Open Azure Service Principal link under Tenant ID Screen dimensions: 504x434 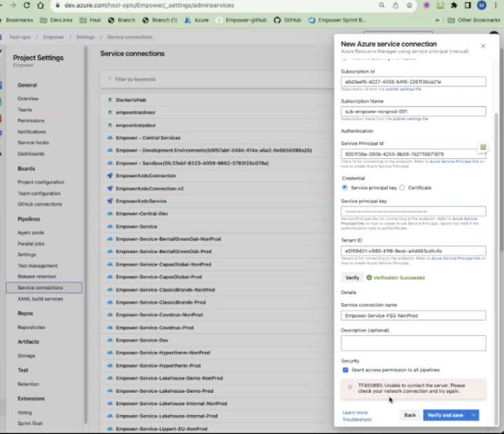tap(456, 258)
